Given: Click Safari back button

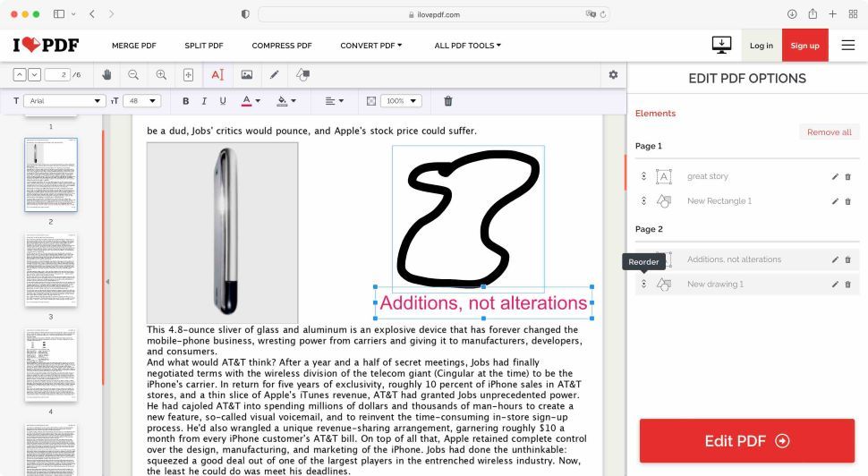Looking at the screenshot, I should tap(92, 13).
